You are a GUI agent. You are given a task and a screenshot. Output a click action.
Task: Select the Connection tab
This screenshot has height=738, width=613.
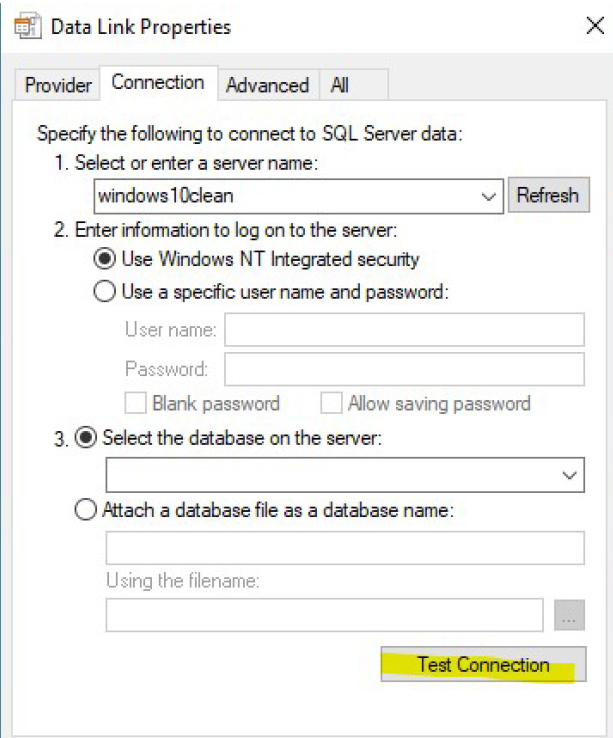click(x=158, y=82)
